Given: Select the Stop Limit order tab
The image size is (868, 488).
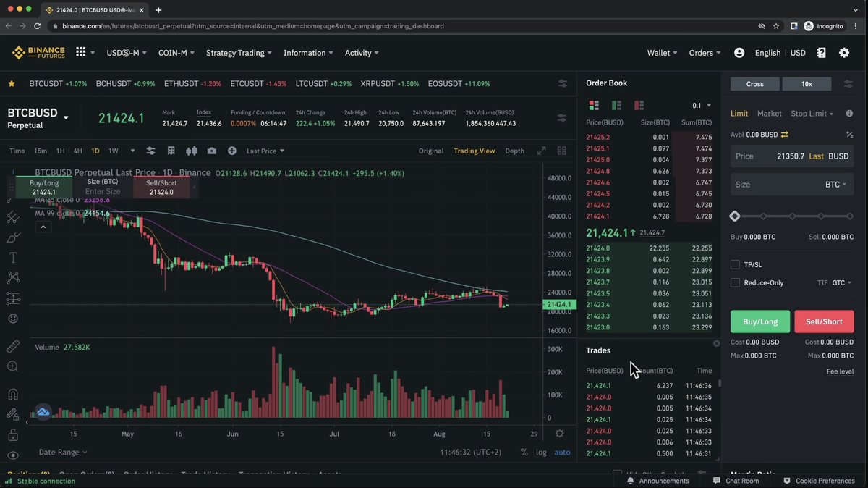Looking at the screenshot, I should pos(812,114).
